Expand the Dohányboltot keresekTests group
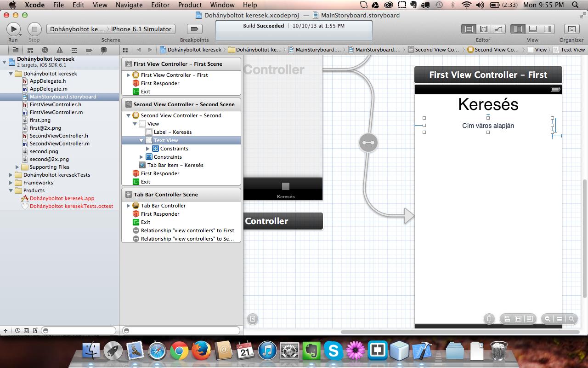This screenshot has width=588, height=368. pyautogui.click(x=11, y=175)
